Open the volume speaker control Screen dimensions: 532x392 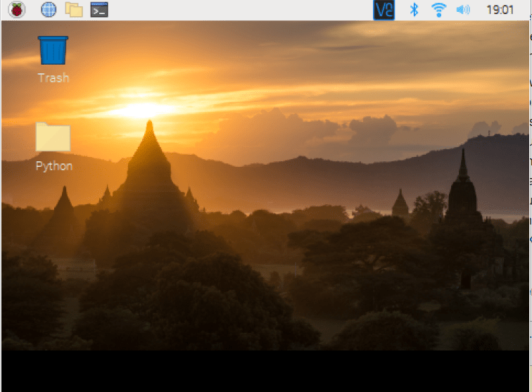tap(462, 10)
